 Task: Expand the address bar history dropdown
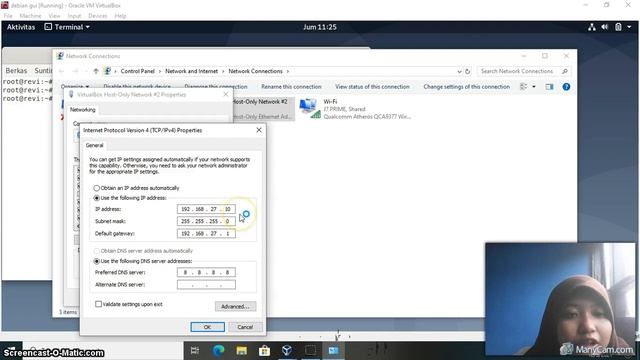pyautogui.click(x=459, y=71)
